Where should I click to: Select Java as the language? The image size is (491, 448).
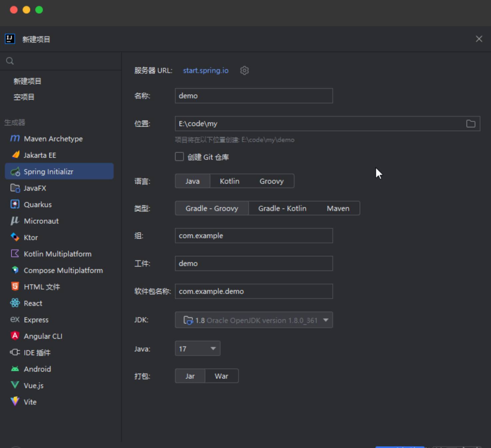[193, 181]
